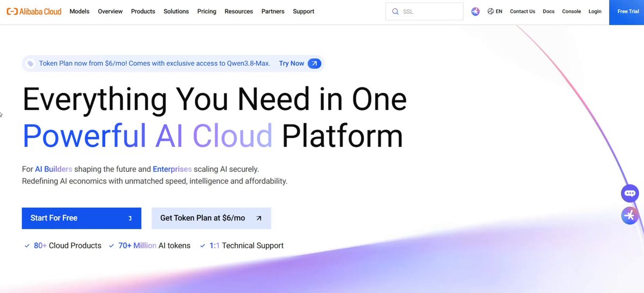Click the 70+ Million AI tokens text
This screenshot has height=293, width=644.
click(x=155, y=246)
